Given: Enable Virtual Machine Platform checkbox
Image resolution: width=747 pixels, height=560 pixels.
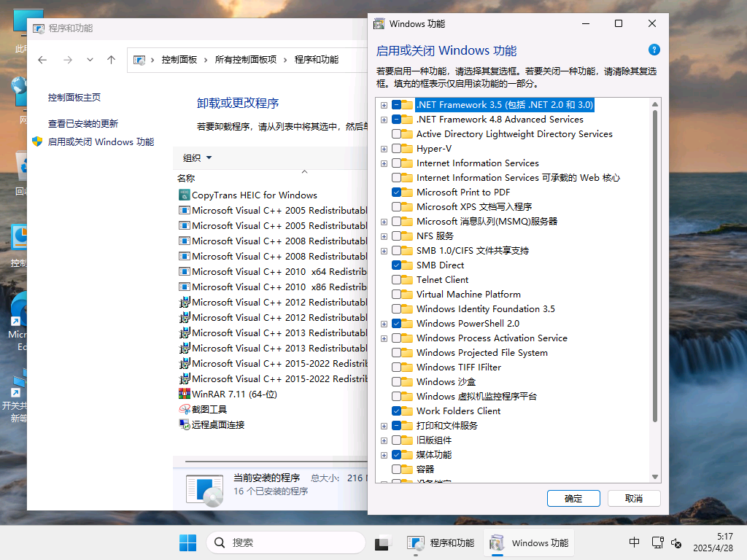Looking at the screenshot, I should (x=396, y=295).
